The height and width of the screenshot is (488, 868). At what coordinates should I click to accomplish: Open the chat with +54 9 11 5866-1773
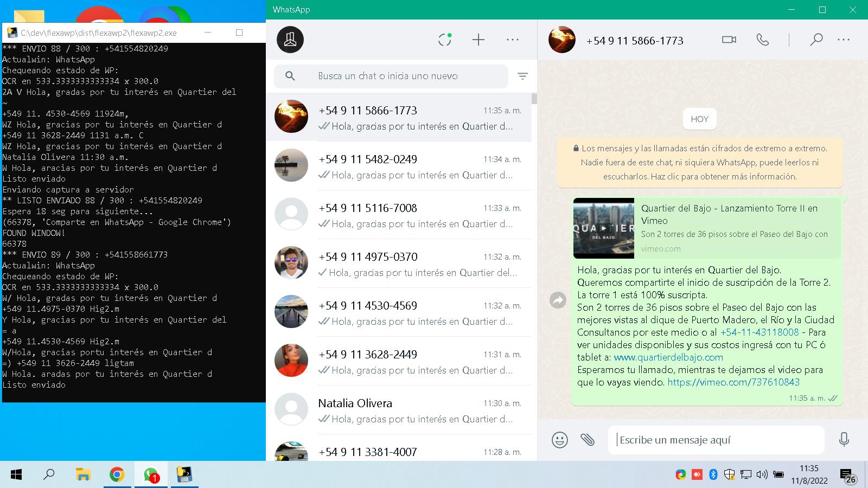pyautogui.click(x=399, y=117)
